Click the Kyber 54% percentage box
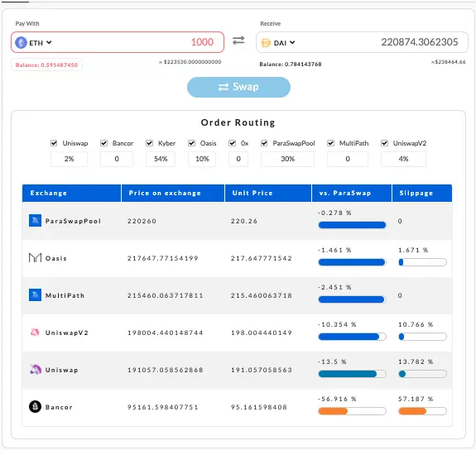Screen dimensions: 476x450 pos(161,159)
